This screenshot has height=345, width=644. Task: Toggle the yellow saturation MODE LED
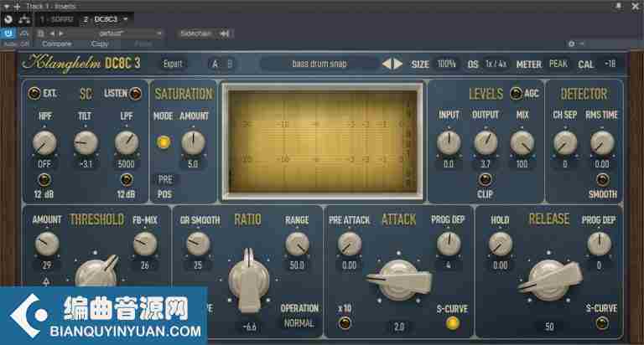(164, 142)
